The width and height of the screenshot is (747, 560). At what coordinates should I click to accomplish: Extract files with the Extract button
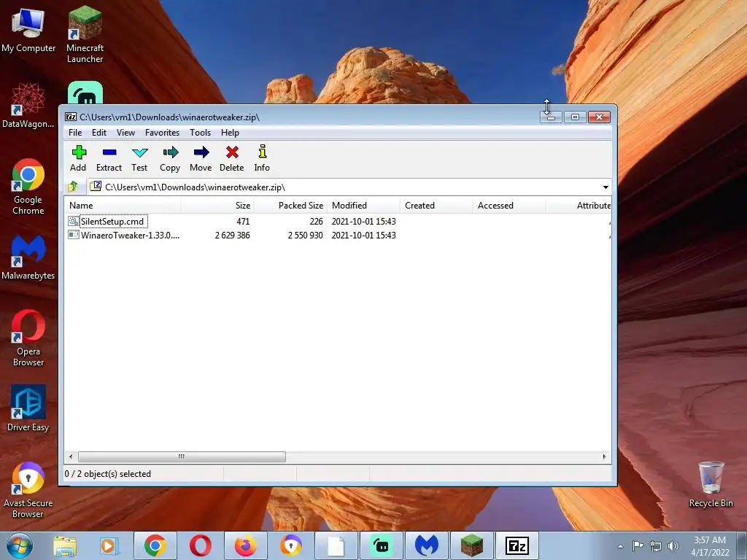(x=109, y=158)
